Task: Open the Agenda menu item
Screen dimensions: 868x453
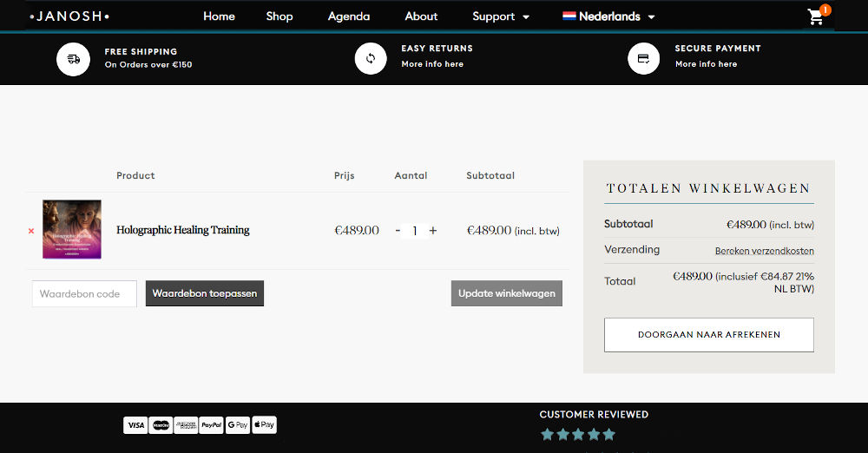Action: [349, 16]
